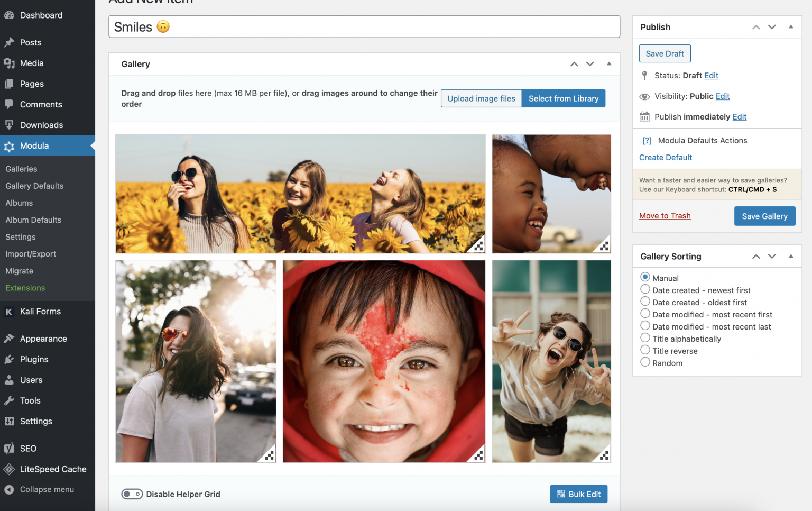Open Kali Forms via its K icon

9,312
